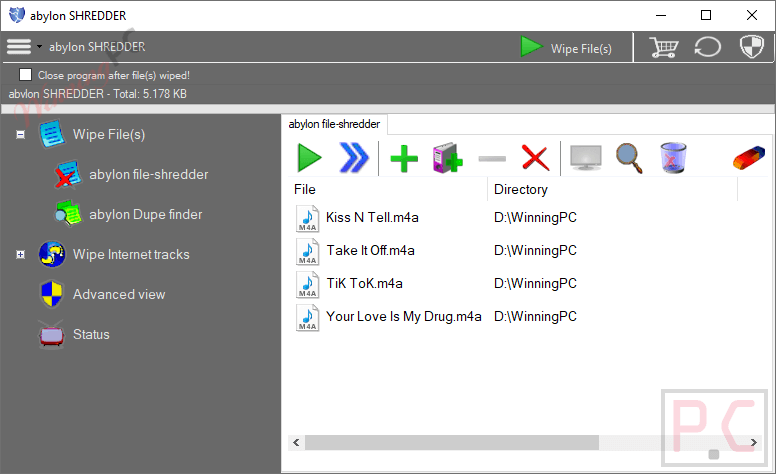
Task: Open the hamburger main menu
Action: click(x=19, y=47)
